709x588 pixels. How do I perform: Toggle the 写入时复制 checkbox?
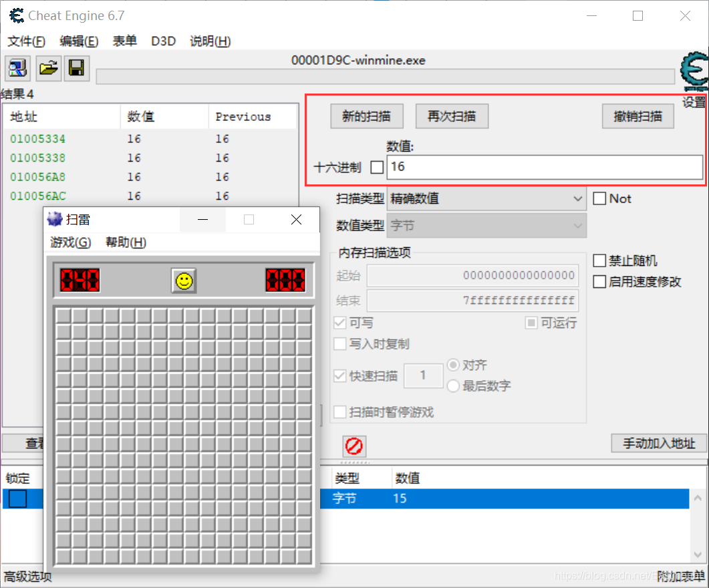coord(339,344)
